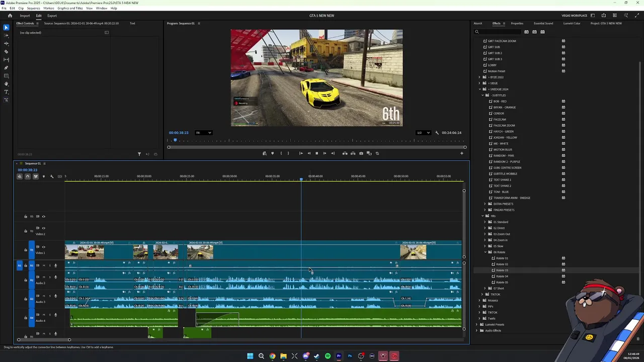
Task: Open the Program monitor settings wrench
Action: click(x=437, y=133)
